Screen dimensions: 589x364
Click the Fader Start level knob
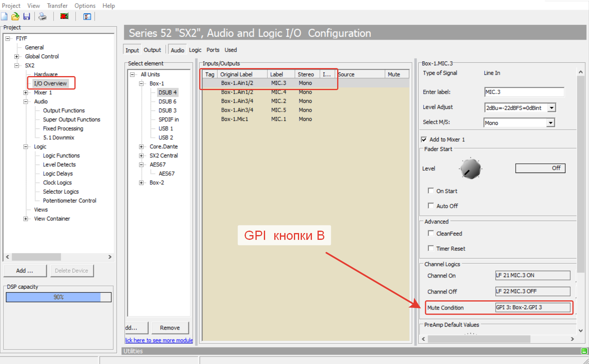click(x=470, y=169)
